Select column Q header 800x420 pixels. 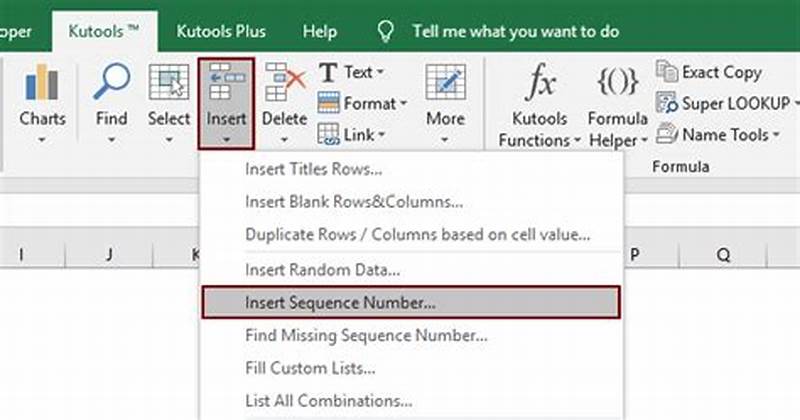722,254
